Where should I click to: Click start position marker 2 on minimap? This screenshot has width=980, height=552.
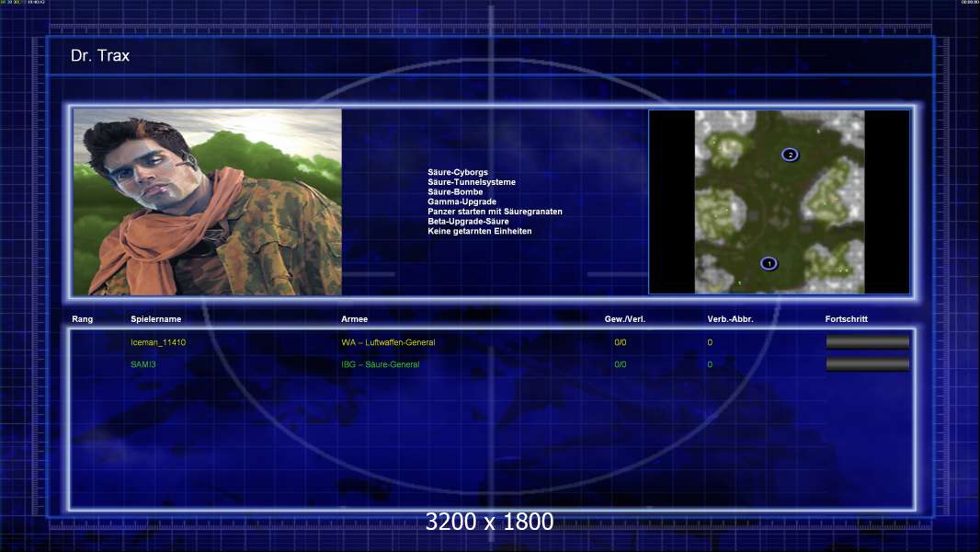pos(790,155)
